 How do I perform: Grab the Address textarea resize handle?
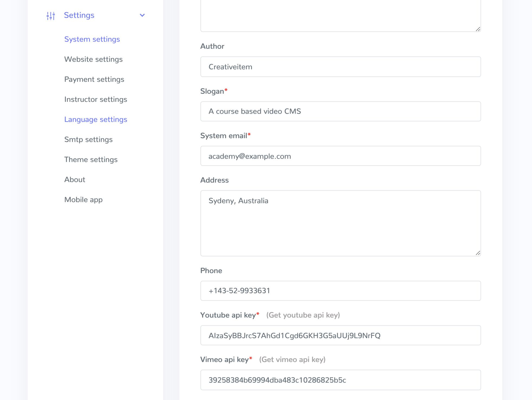pyautogui.click(x=478, y=253)
